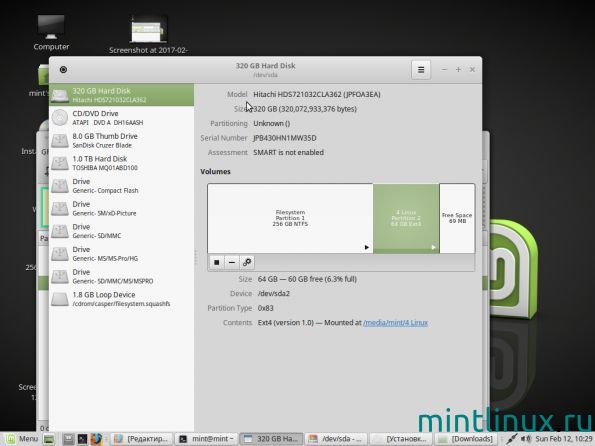Click the SMART is not enabled text
This screenshot has height=446, width=595.
[x=288, y=153]
